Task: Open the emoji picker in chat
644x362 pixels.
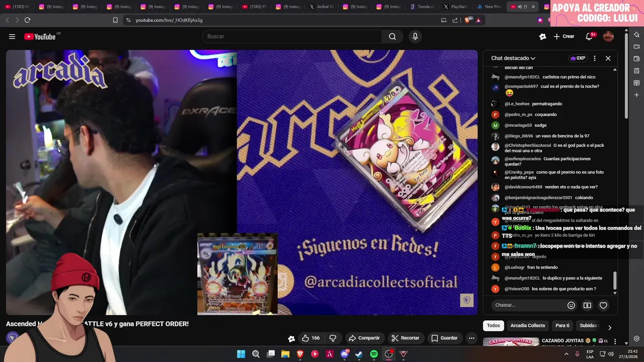Action: (571, 305)
